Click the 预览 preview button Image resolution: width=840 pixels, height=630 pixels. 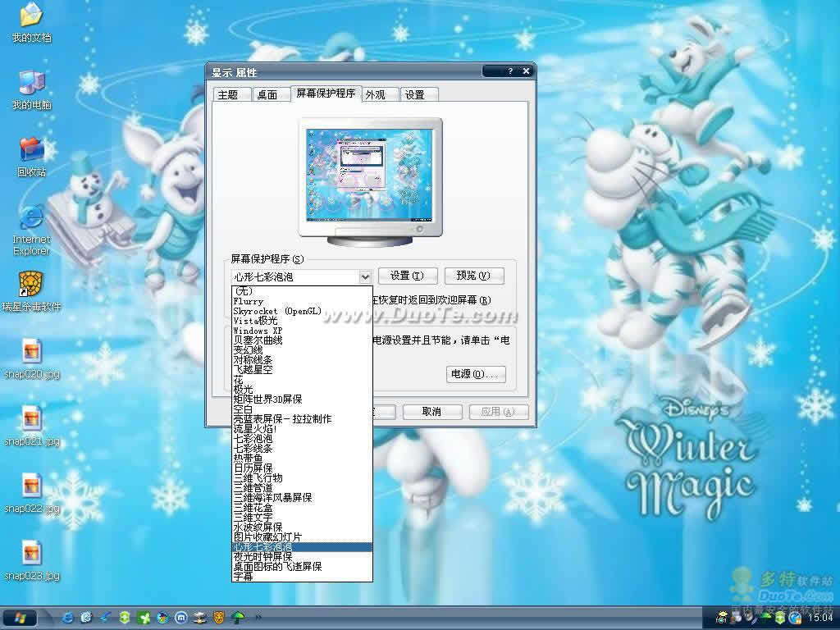click(x=472, y=276)
